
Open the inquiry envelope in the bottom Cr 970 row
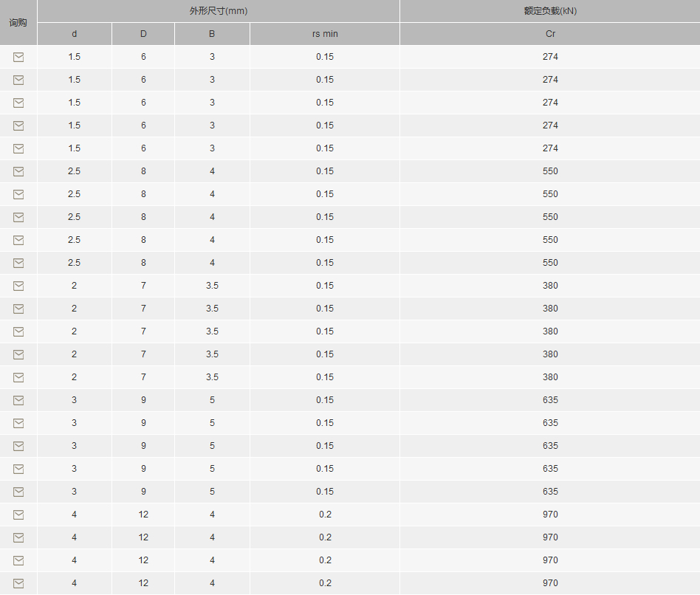click(18, 583)
